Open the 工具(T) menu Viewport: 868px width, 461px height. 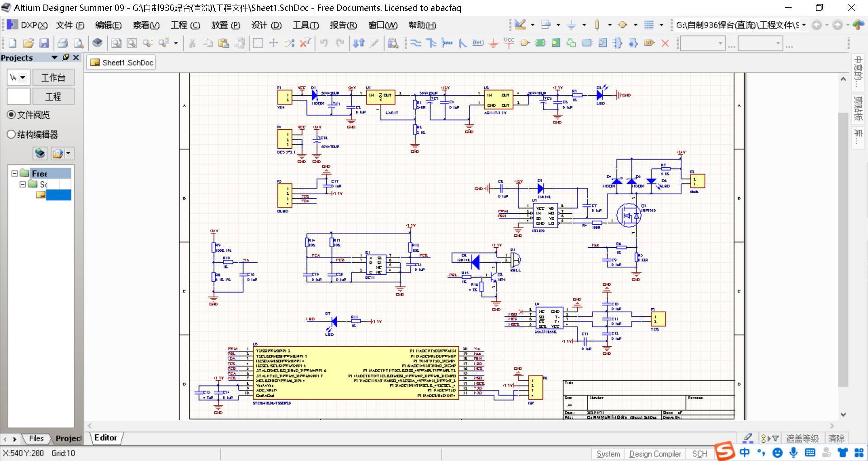[x=306, y=25]
